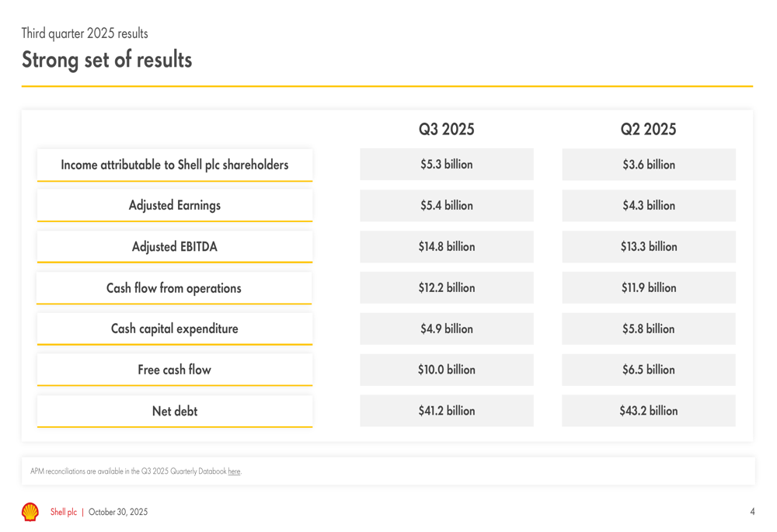Click the October 30, 2025 date
777x532 pixels.
click(x=118, y=513)
